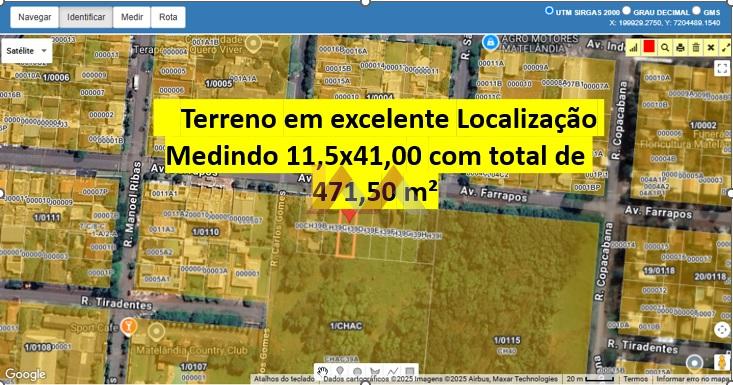Click the 1/0111 block label
The height and width of the screenshot is (385, 733).
tap(47, 217)
